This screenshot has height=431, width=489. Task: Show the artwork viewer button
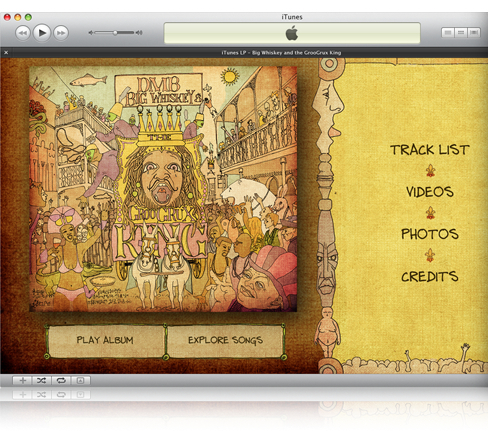[80, 380]
